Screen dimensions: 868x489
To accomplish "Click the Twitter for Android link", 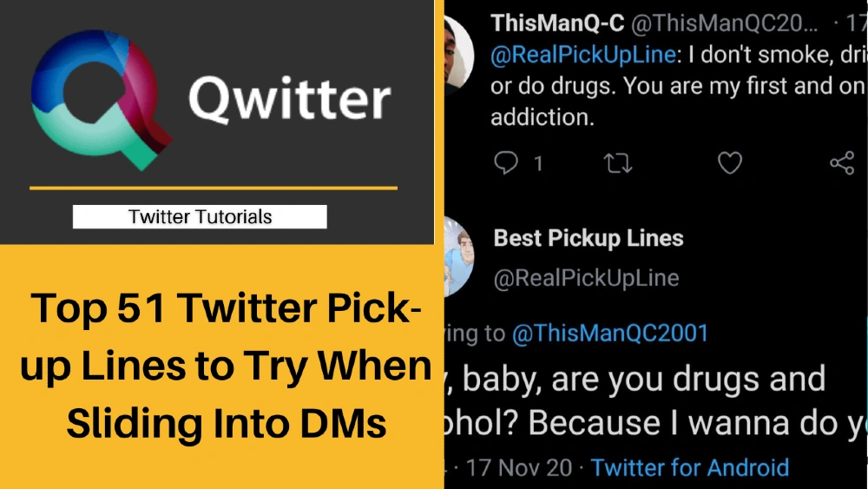I will point(690,467).
